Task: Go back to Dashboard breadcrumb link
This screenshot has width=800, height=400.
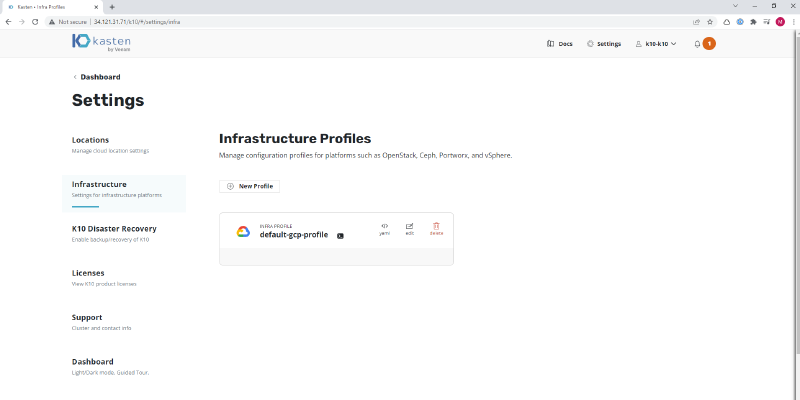Action: [x=96, y=77]
